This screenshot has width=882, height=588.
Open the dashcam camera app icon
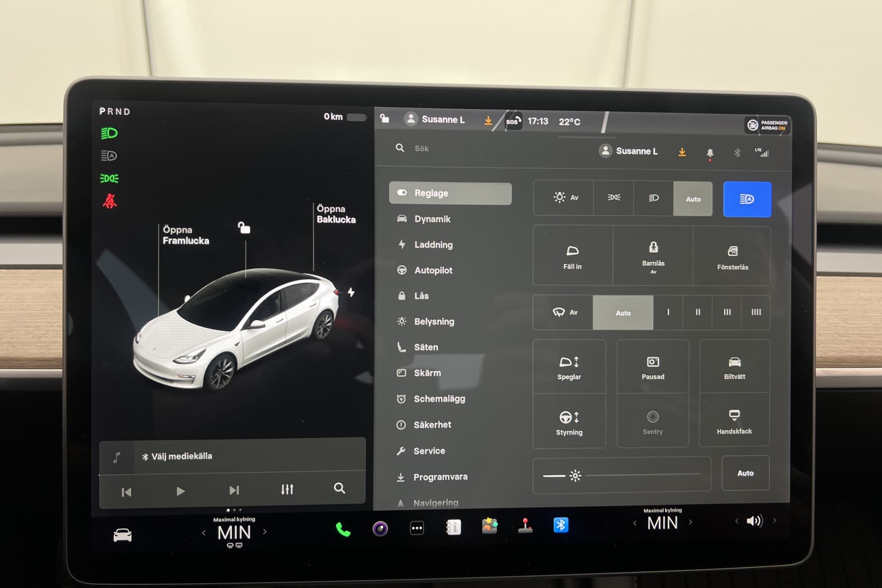pyautogui.click(x=380, y=528)
